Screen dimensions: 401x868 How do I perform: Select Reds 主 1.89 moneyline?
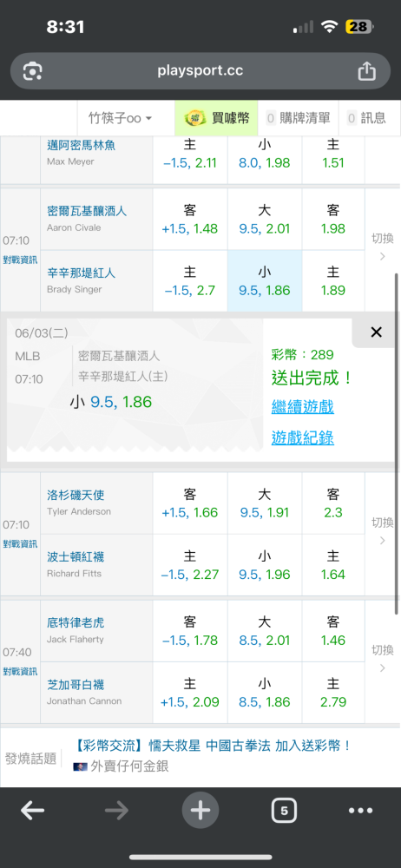(333, 281)
